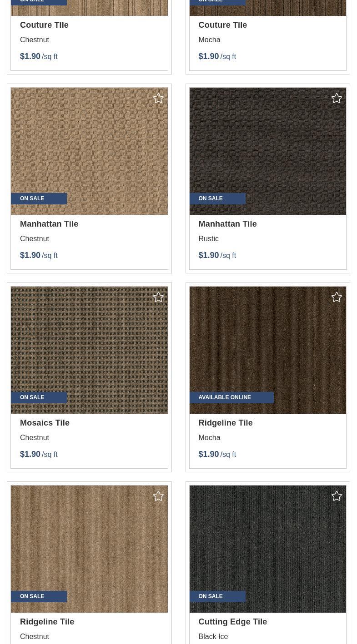Click the $1.90 price of Ridgeline Tile Mocha
357x644 pixels.
(x=208, y=454)
